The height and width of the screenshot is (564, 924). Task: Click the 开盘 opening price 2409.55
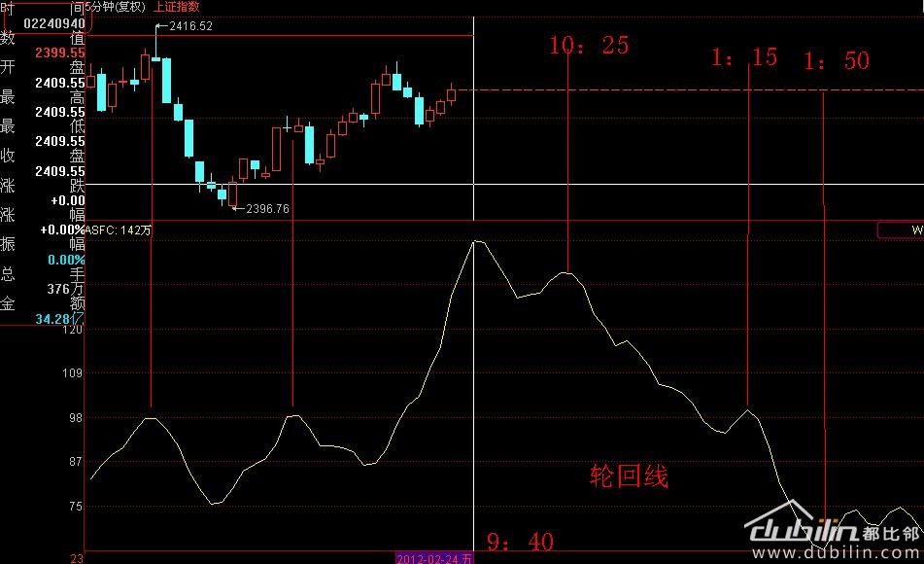60,83
